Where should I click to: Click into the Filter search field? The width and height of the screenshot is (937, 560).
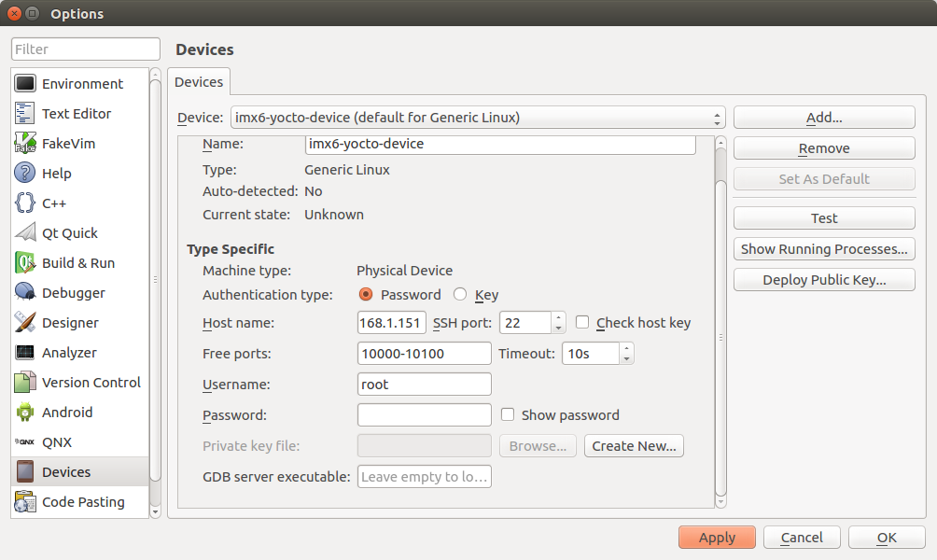pos(86,49)
